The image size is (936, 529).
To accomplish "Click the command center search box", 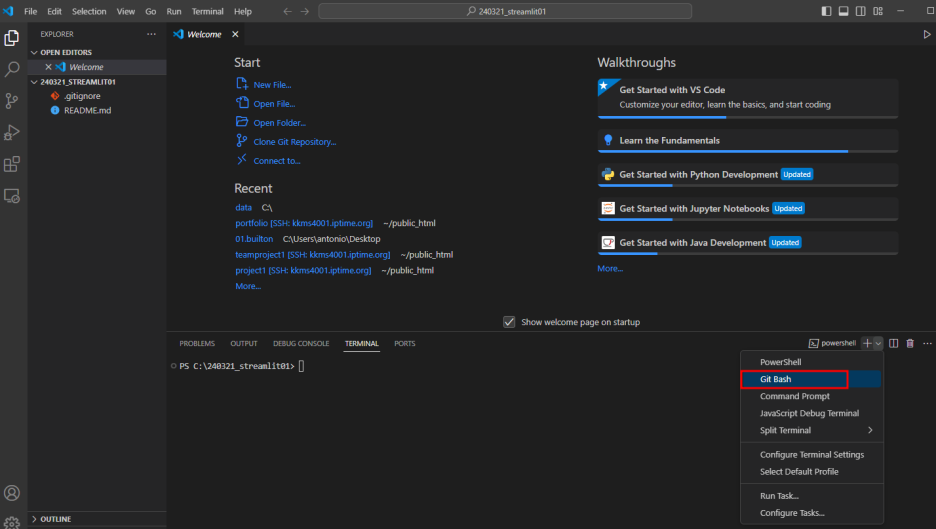I will pos(505,11).
